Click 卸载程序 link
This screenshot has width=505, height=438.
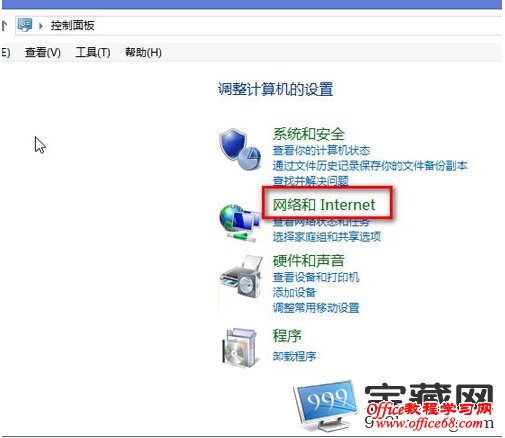pos(294,356)
